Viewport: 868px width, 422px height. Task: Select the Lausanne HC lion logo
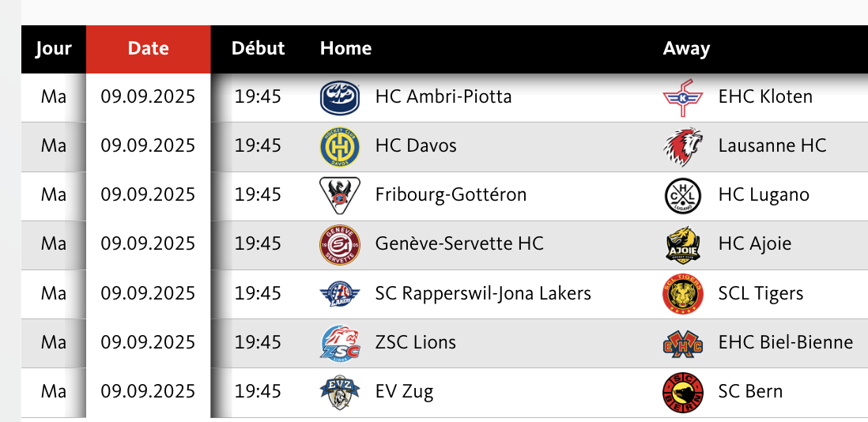pyautogui.click(x=682, y=146)
